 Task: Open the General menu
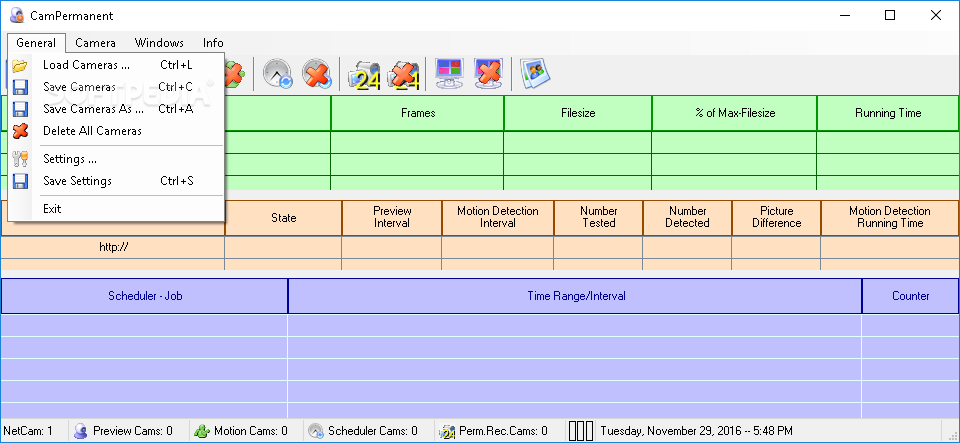click(x=36, y=43)
